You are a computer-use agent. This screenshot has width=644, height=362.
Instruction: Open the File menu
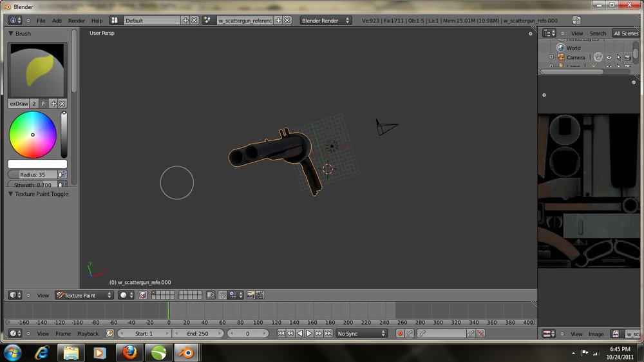[41, 21]
